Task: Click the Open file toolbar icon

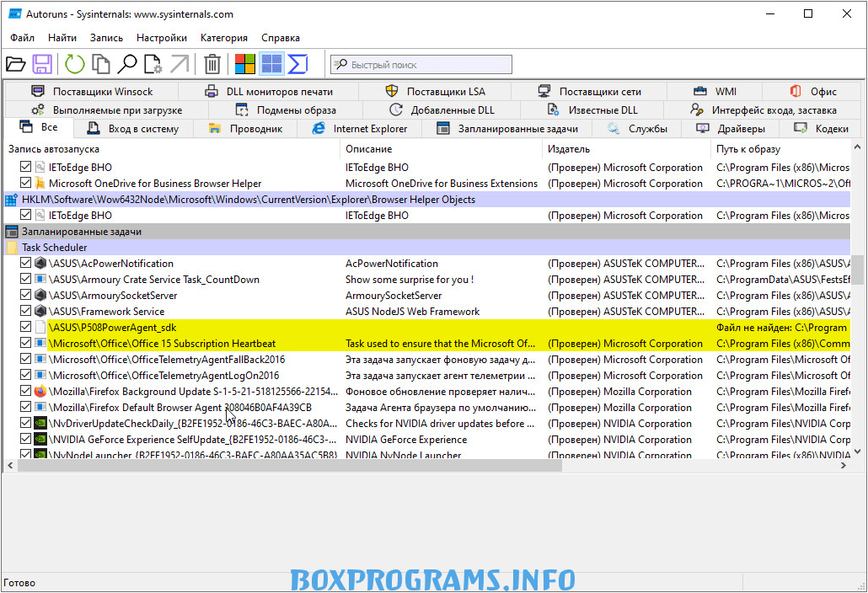Action: [x=15, y=64]
